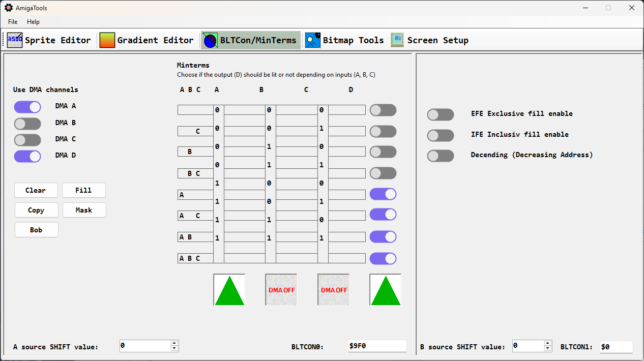
Task: Click the Clear preset button
Action: 36,190
